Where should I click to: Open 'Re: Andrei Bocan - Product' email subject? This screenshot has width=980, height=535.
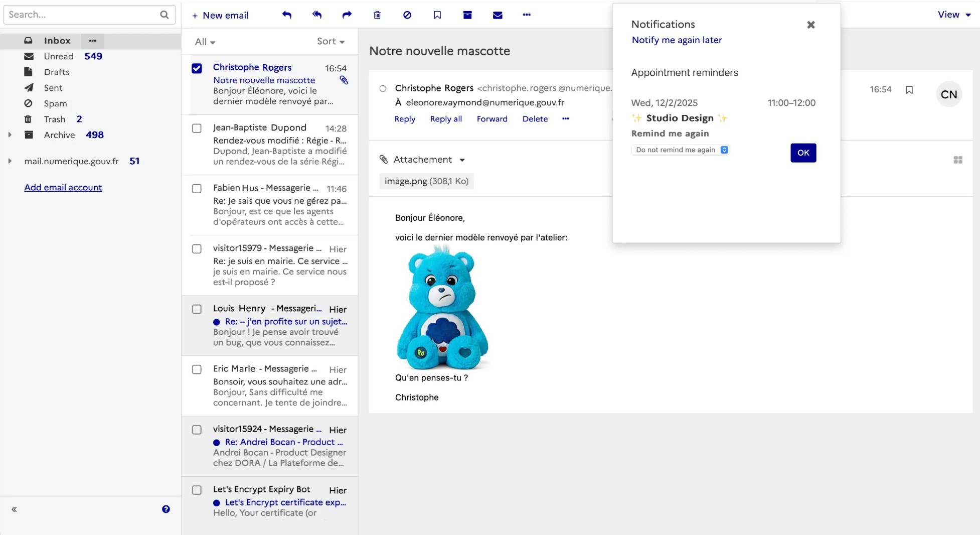pos(284,442)
